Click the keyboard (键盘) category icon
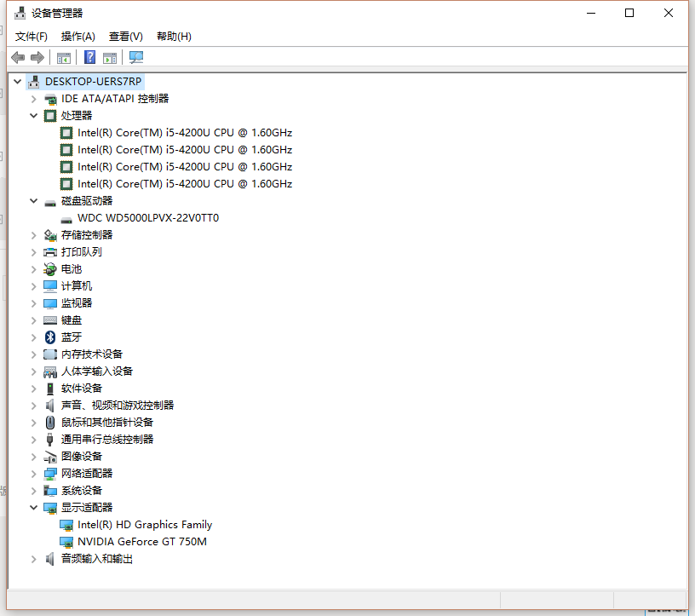The width and height of the screenshot is (695, 616). click(50, 320)
